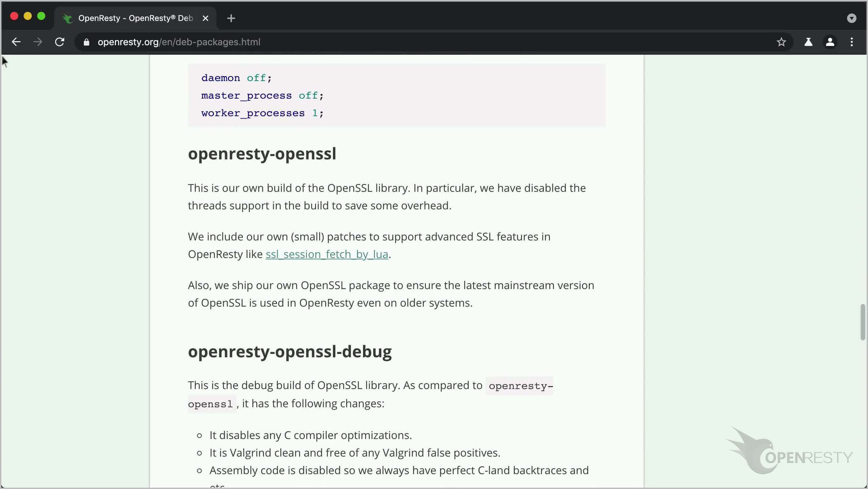The width and height of the screenshot is (868, 489).
Task: Open the Chrome labs flask icon
Action: click(x=808, y=42)
